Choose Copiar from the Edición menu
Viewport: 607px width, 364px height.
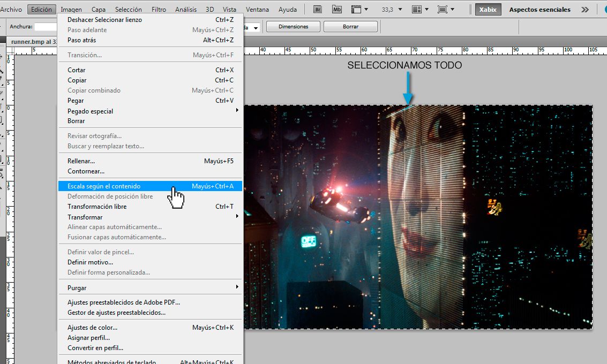[150, 80]
